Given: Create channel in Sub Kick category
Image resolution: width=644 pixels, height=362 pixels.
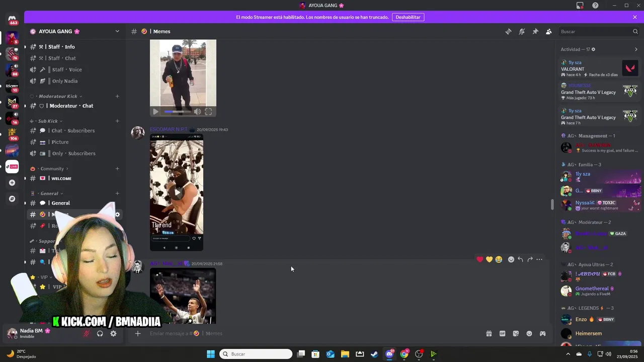Looking at the screenshot, I should [117, 121].
